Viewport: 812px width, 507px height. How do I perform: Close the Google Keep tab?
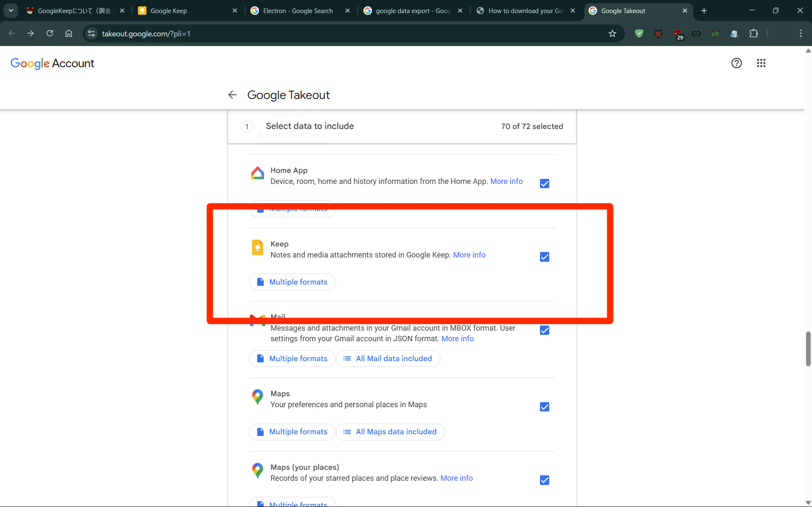(235, 11)
